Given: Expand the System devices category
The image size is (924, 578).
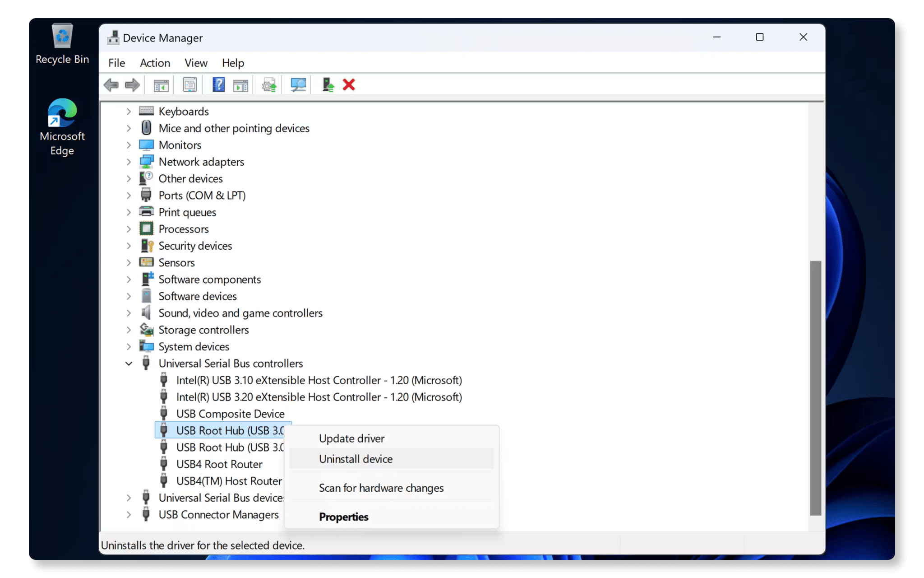Looking at the screenshot, I should click(129, 346).
